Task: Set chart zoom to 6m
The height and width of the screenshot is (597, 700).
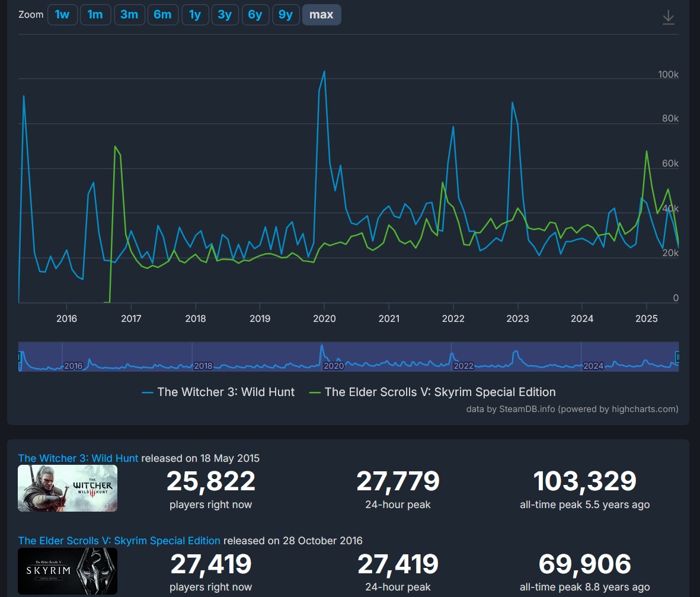Action: tap(163, 15)
